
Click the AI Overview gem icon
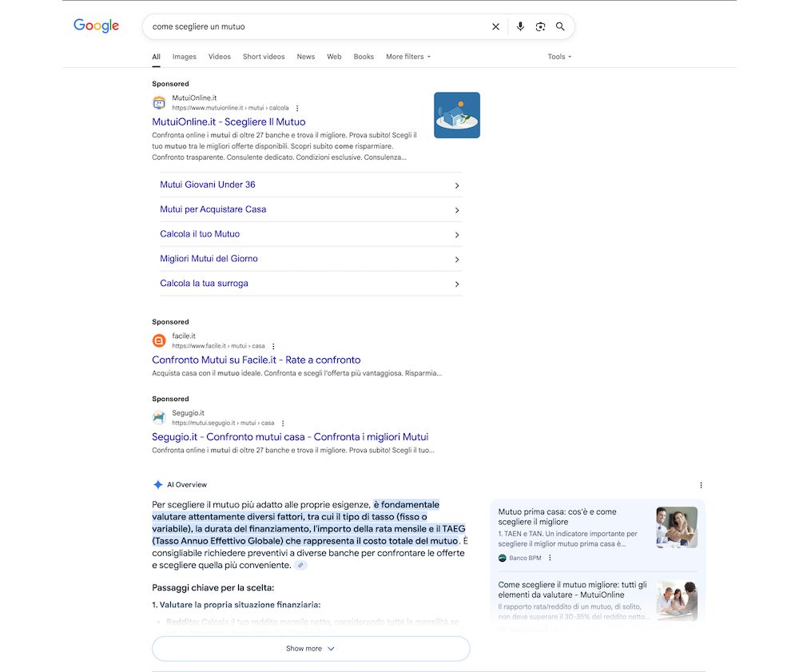click(157, 484)
